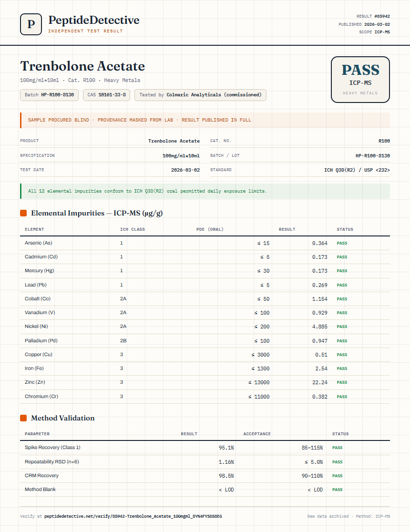Click the Lead (Pb) result 0.269
Viewport: 410px width, 532px height.
coord(320,285)
